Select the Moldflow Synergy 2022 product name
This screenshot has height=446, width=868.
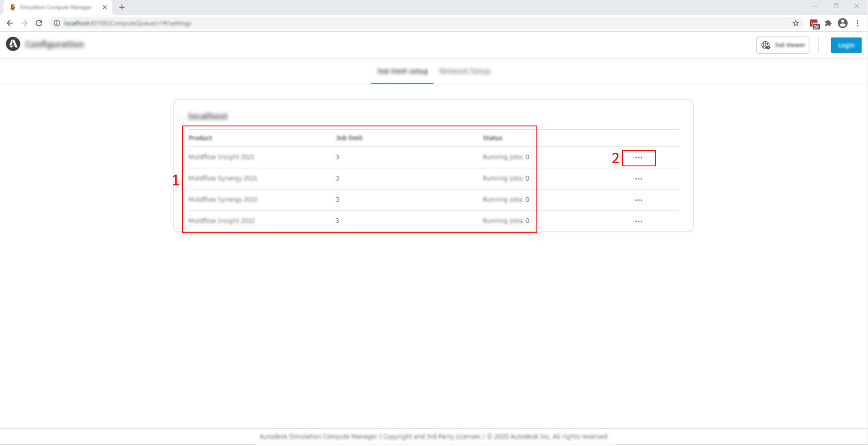tap(223, 199)
